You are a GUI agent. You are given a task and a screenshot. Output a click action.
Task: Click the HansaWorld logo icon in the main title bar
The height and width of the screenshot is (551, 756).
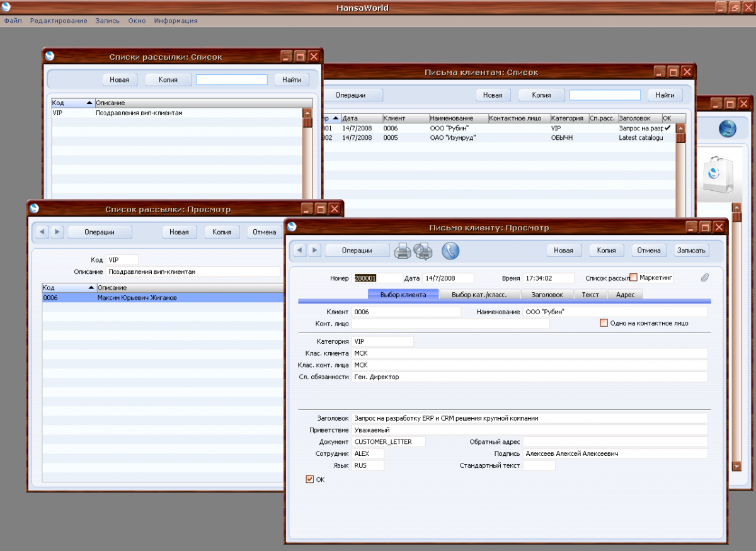point(6,8)
